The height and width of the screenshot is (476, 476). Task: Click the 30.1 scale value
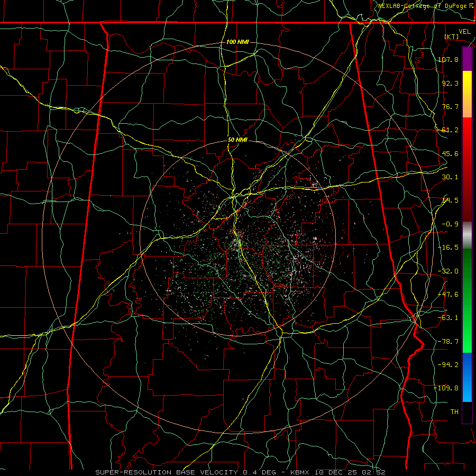click(x=450, y=177)
